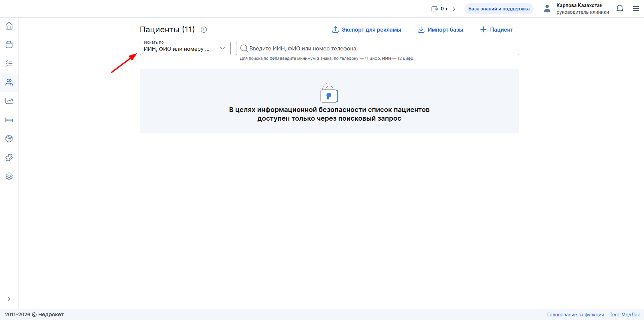Click the info icon next to Пациенты

click(204, 30)
